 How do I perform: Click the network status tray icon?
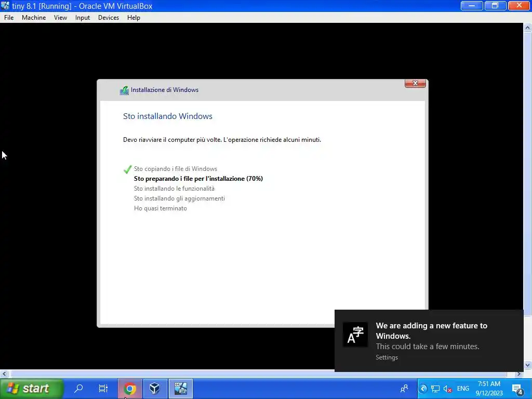tap(435, 389)
